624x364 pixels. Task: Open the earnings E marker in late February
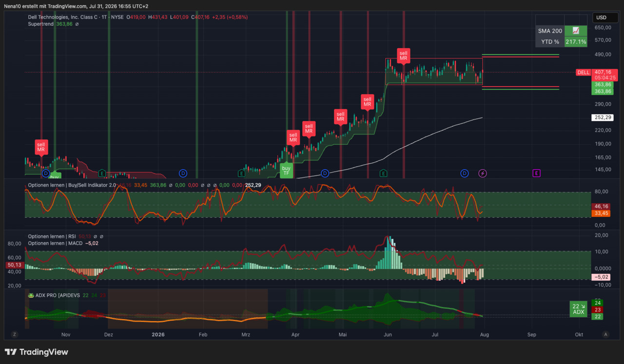pos(241,173)
